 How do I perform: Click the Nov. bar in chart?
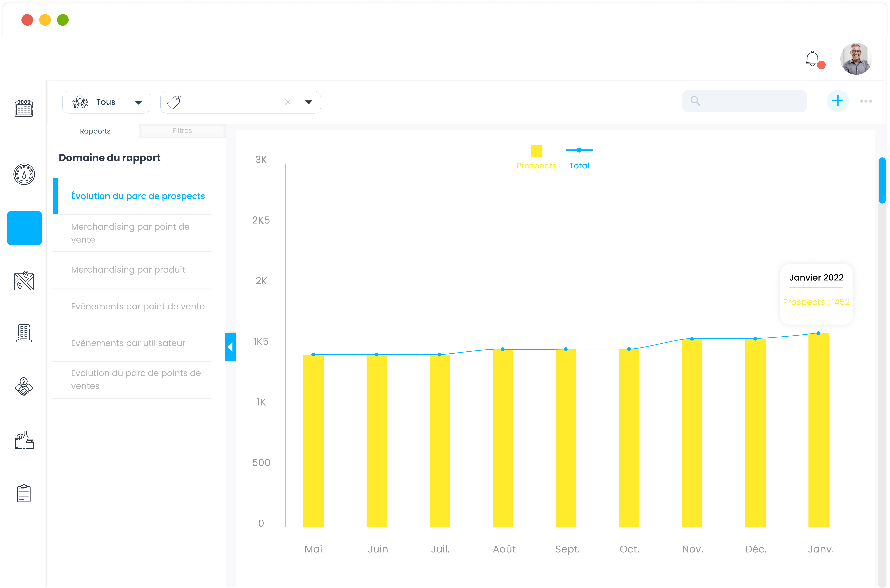coord(692,433)
